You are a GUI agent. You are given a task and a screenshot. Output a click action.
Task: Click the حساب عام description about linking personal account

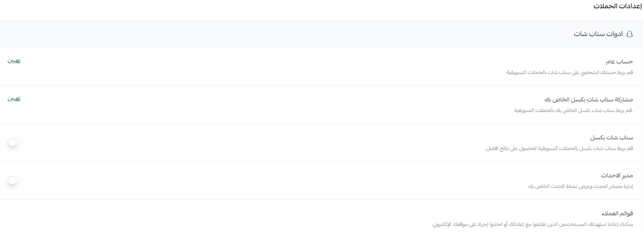[x=569, y=73]
